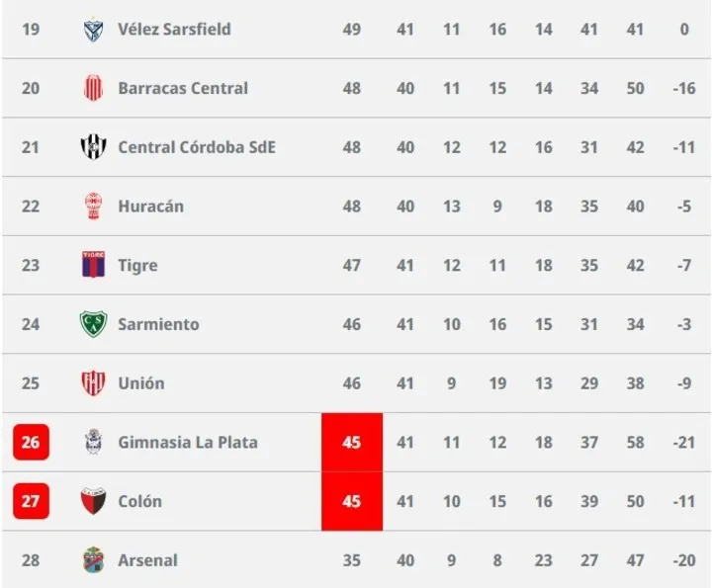712x588 pixels.
Task: Click the Huracán balloon crest
Action: pos(94,206)
